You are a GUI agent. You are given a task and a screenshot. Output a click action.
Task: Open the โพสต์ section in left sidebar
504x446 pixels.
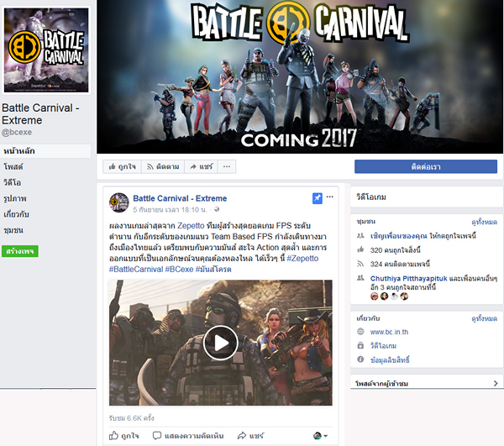tap(13, 167)
